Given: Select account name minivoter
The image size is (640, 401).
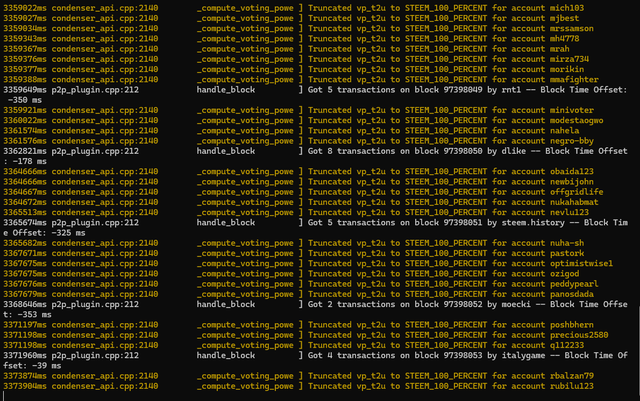Looking at the screenshot, I should click(x=571, y=110).
